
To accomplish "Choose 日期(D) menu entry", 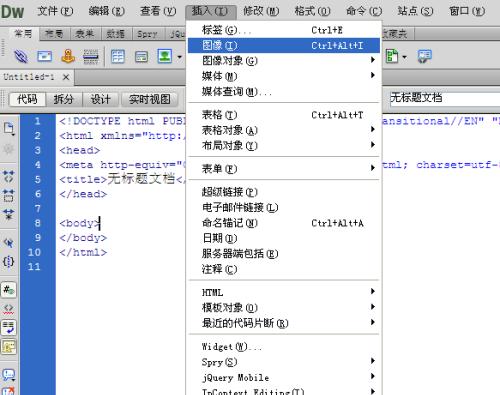I will (284, 238).
